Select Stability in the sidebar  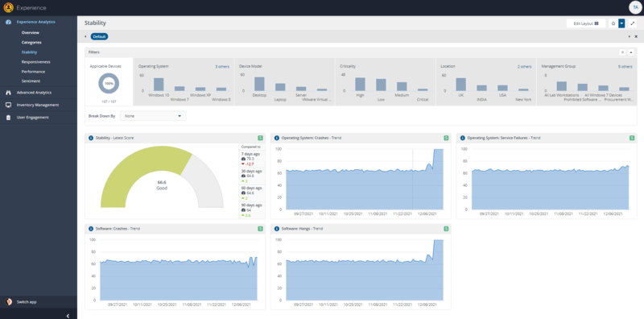pos(29,52)
